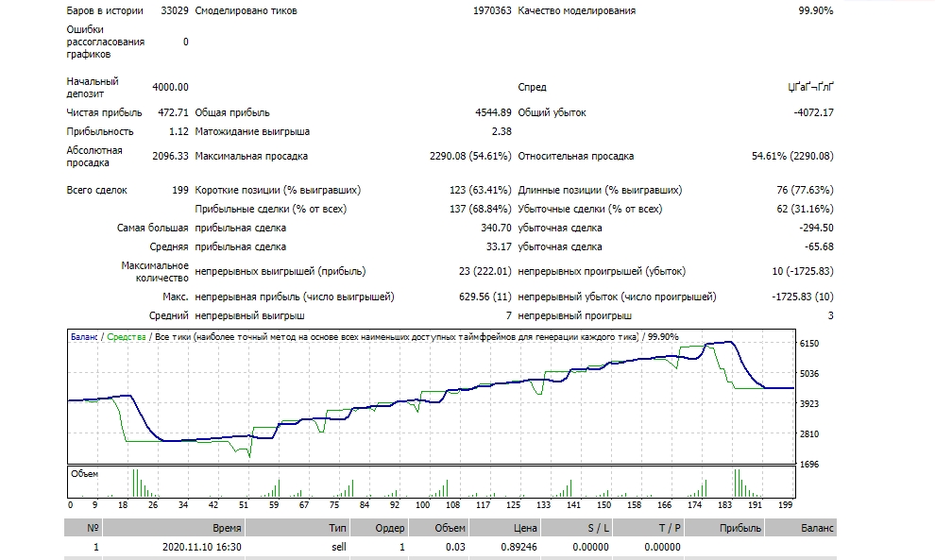Select the average consecutive wins value 7

(509, 316)
